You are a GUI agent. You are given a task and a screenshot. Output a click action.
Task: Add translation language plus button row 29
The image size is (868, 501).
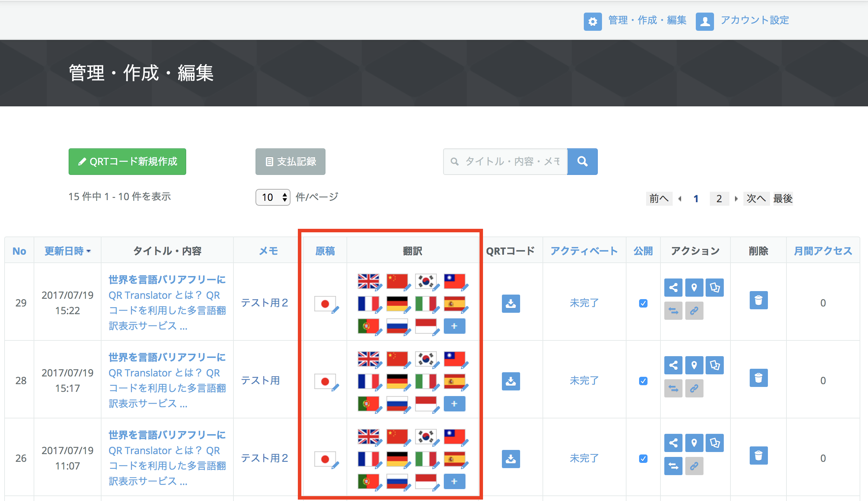454,326
